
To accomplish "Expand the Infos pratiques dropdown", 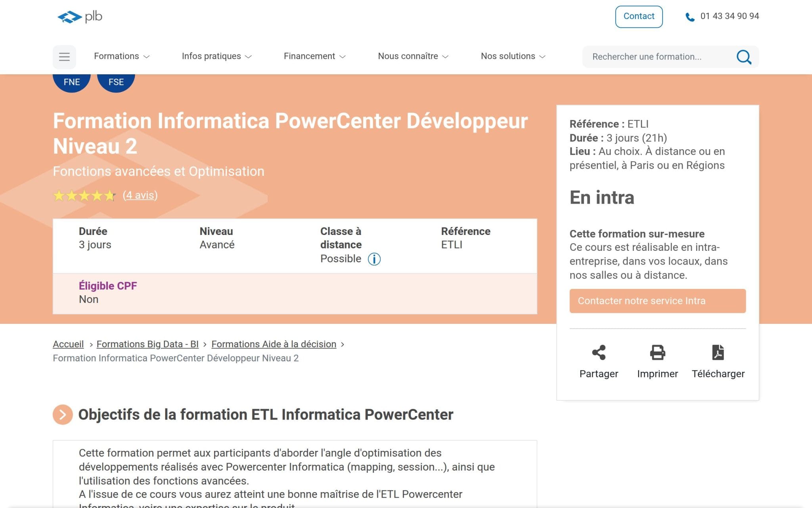I will (x=217, y=56).
